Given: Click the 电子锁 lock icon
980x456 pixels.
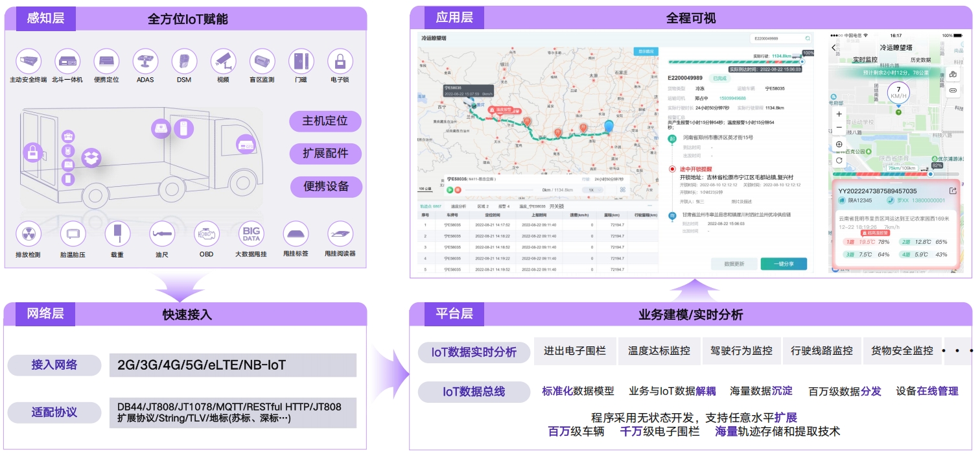Looking at the screenshot, I should (340, 62).
